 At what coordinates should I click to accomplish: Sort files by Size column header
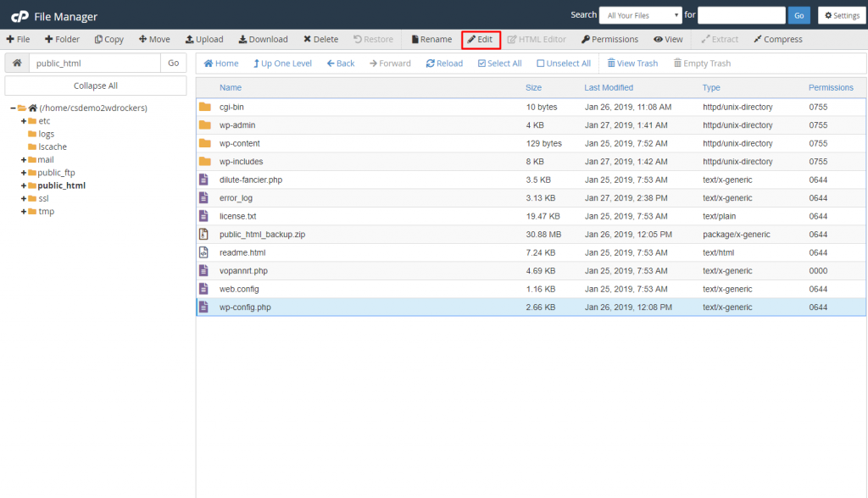[x=533, y=87]
